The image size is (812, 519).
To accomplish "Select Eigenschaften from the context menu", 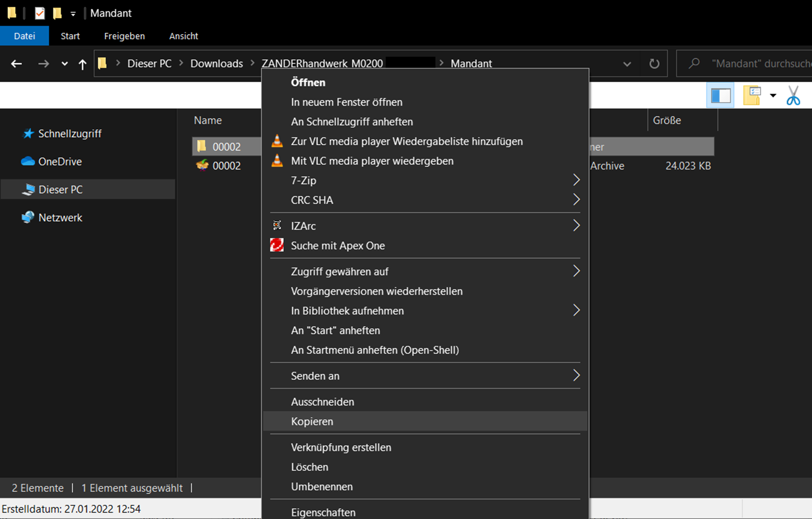I will (323, 512).
